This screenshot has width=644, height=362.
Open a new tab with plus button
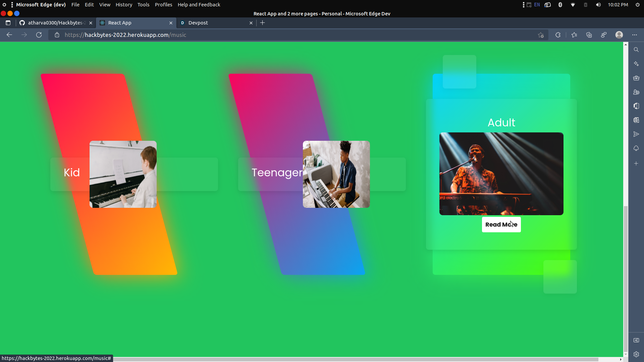coord(263,23)
